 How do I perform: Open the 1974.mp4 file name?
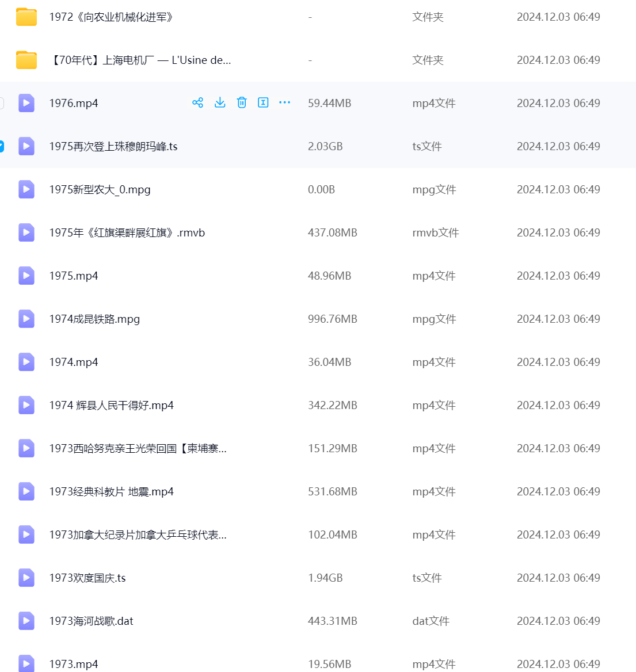[x=74, y=362]
